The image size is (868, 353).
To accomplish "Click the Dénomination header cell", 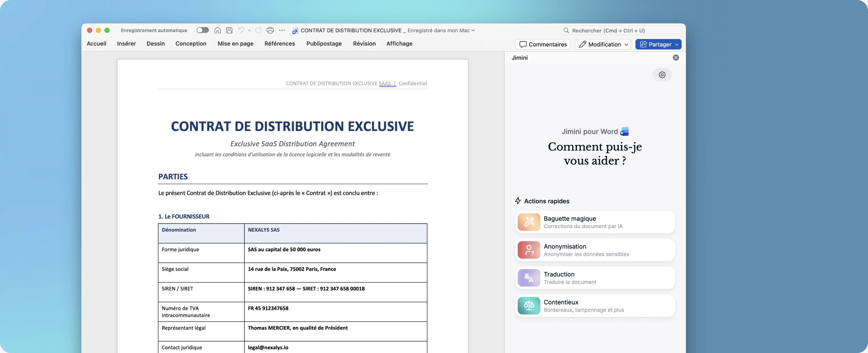I will [x=201, y=233].
